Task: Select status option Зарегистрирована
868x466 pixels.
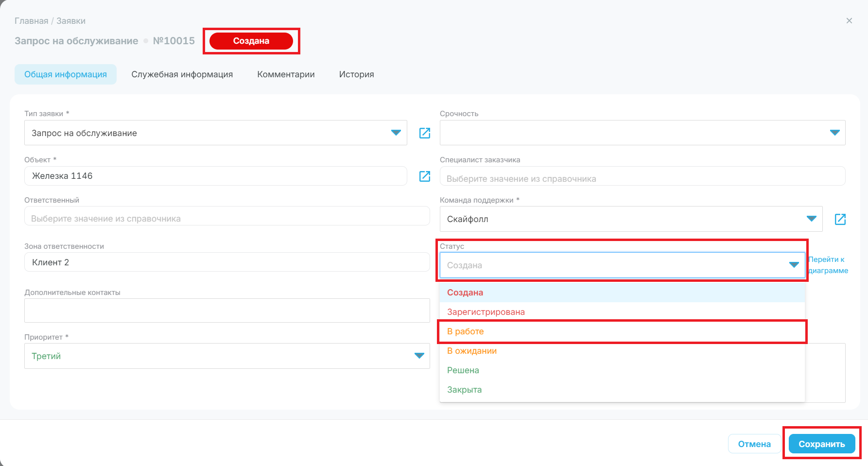Action: click(622, 312)
